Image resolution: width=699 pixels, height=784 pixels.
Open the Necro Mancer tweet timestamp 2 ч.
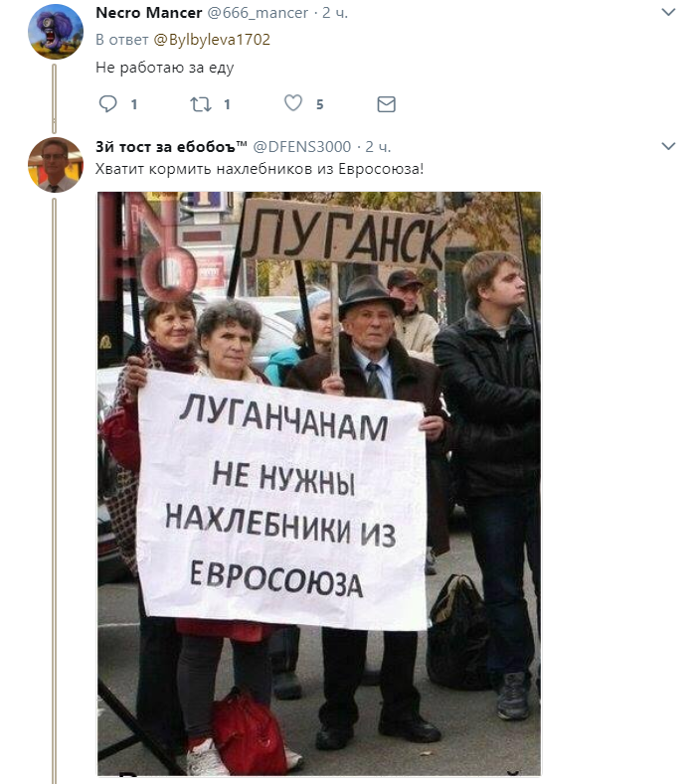335,13
